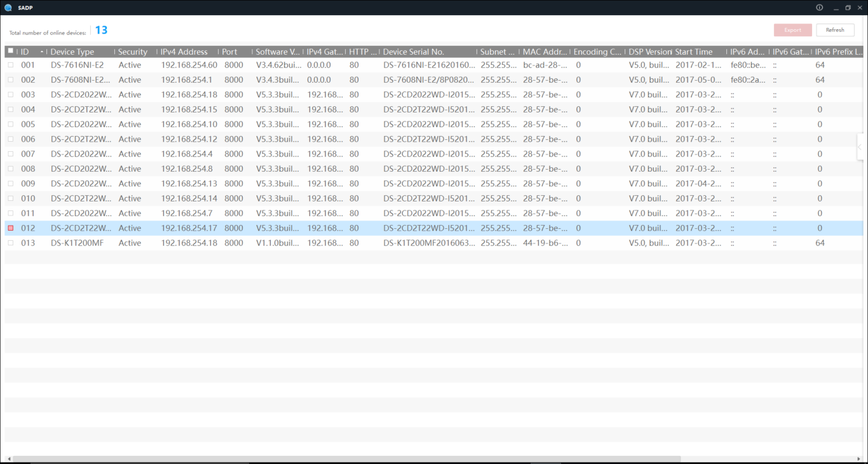The image size is (868, 464).
Task: Click the Export button
Action: [792, 30]
